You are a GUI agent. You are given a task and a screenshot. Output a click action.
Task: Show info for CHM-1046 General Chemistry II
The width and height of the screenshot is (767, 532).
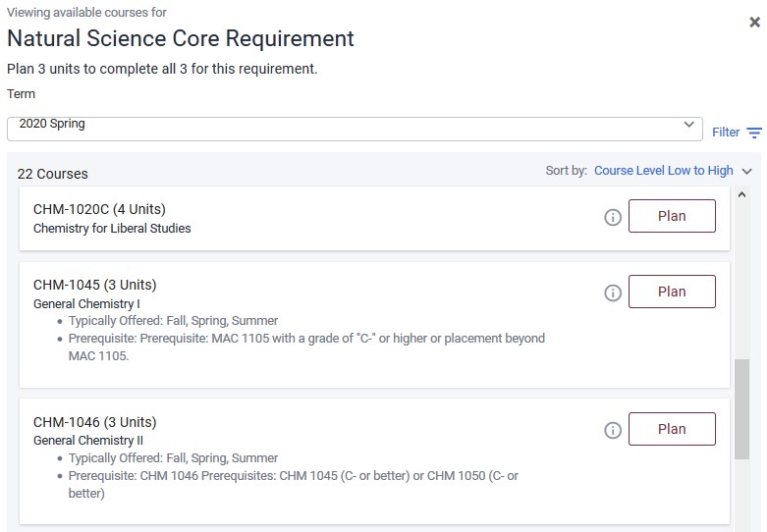[x=613, y=430]
